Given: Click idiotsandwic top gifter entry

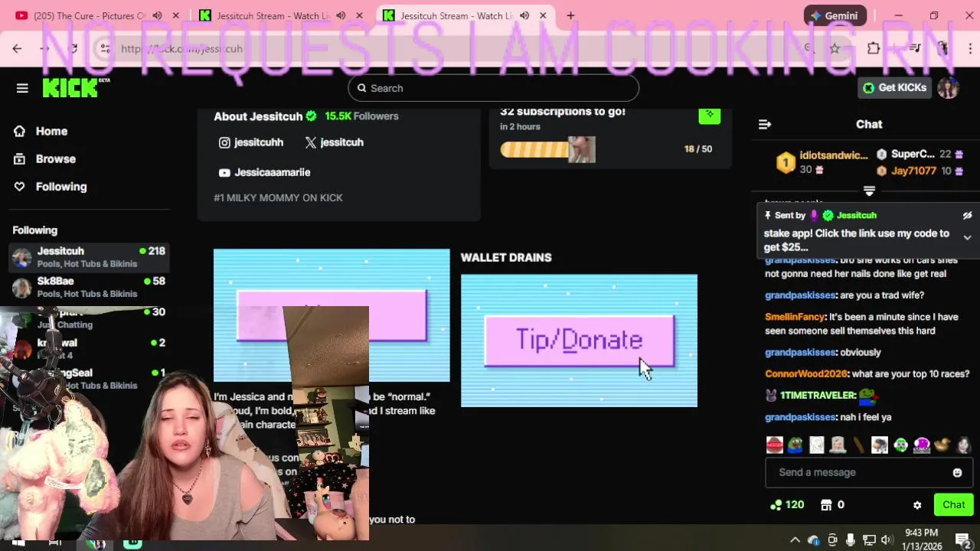Looking at the screenshot, I should (x=822, y=162).
